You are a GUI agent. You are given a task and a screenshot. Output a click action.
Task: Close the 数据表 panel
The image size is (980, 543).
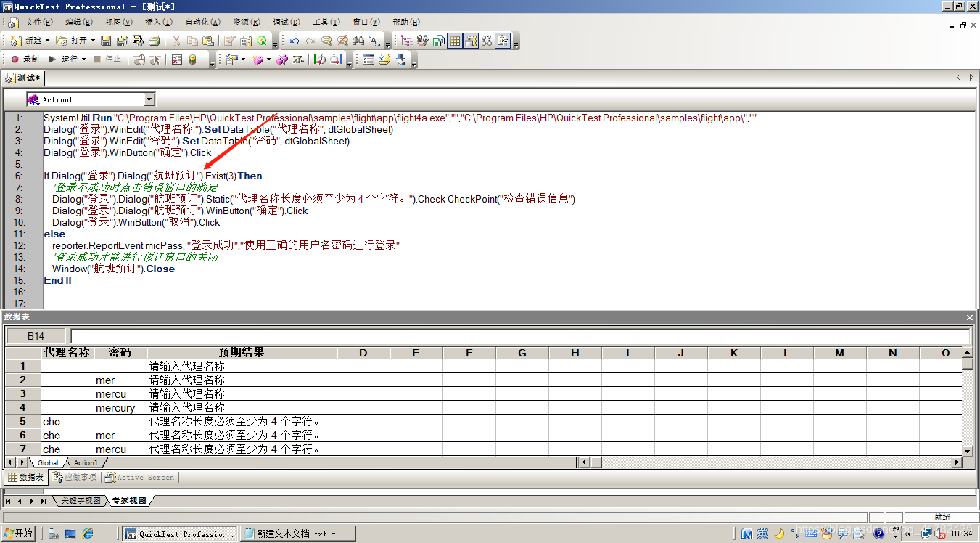point(970,317)
